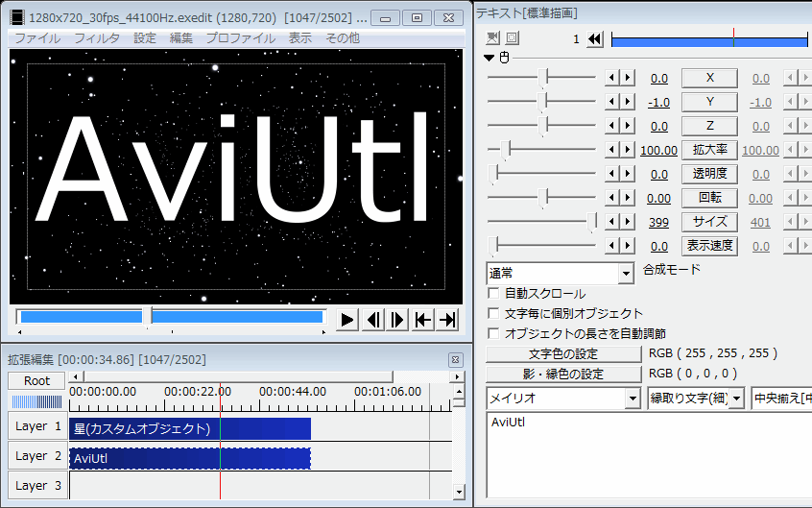812x508 pixels.
Task: Click the mouse icon below the camera icon
Action: point(503,57)
